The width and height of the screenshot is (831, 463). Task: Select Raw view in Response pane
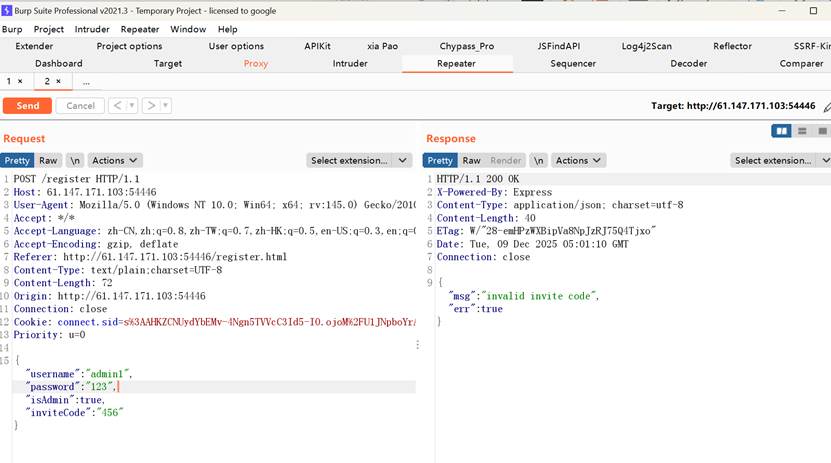tap(471, 160)
